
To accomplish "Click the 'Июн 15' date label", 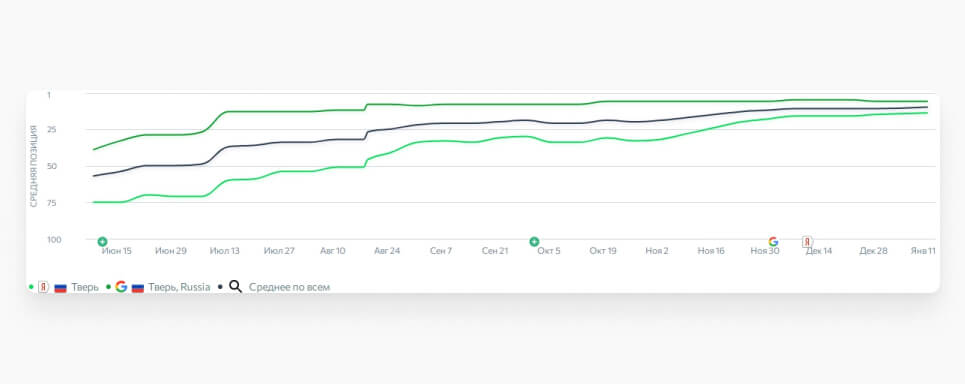I will click(117, 251).
